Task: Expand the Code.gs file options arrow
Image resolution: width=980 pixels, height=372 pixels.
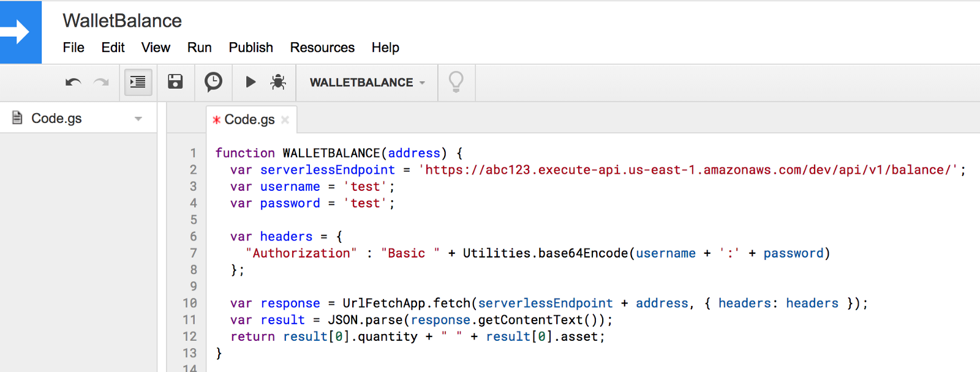Action: tap(138, 119)
